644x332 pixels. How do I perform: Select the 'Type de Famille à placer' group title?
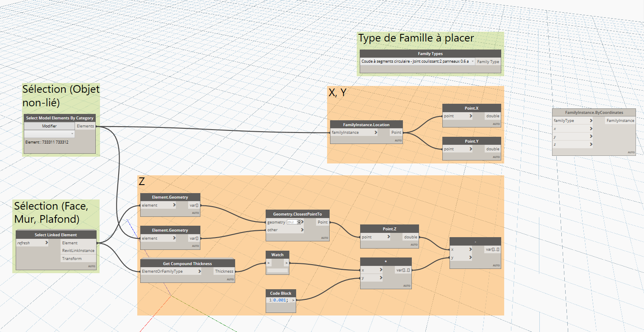[x=416, y=38]
